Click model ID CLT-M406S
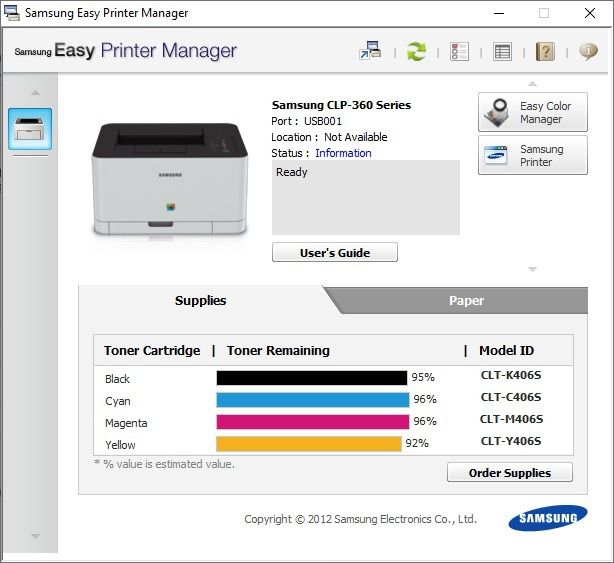The width and height of the screenshot is (614, 563). tap(511, 419)
